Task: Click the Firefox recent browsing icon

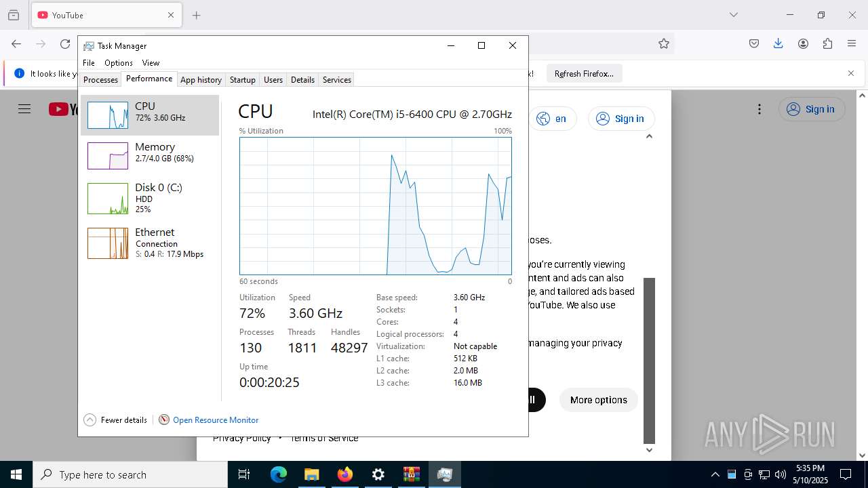Action: point(14,15)
